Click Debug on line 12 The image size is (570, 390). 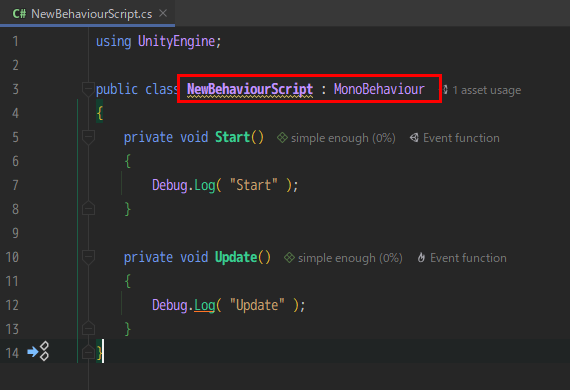point(169,305)
